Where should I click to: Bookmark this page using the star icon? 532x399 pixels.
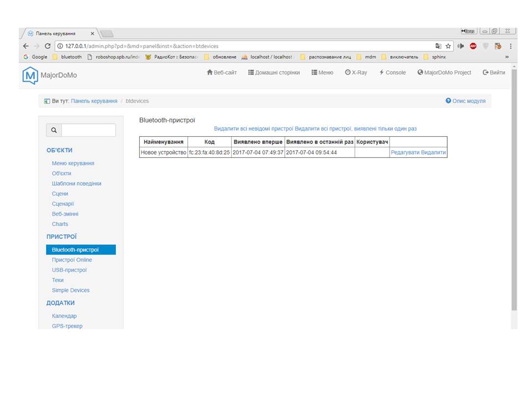tap(448, 46)
